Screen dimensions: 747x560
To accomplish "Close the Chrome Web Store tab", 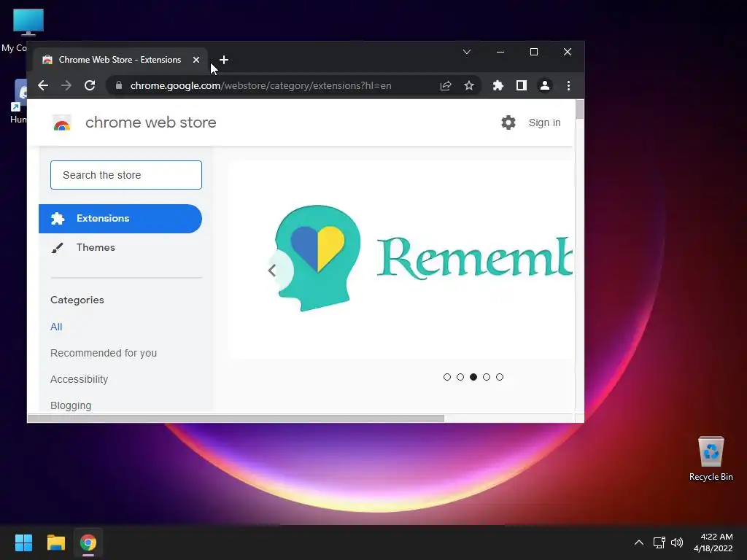I will pyautogui.click(x=196, y=60).
